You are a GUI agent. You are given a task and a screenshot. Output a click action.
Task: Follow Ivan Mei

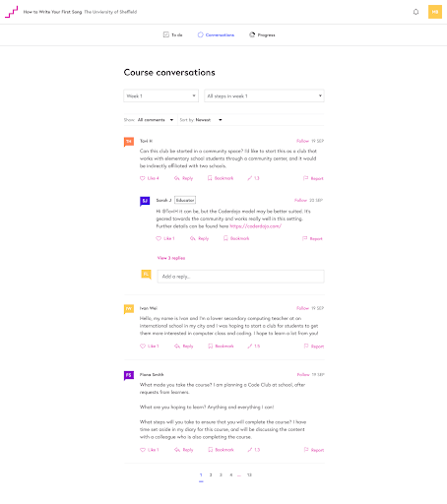302,308
